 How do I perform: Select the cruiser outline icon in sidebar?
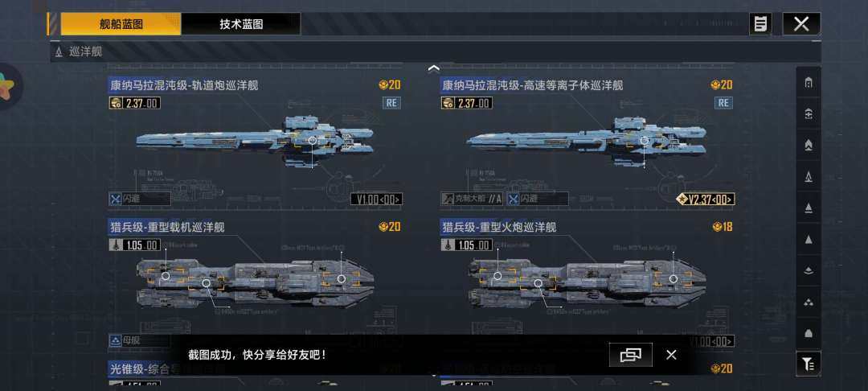(x=809, y=177)
